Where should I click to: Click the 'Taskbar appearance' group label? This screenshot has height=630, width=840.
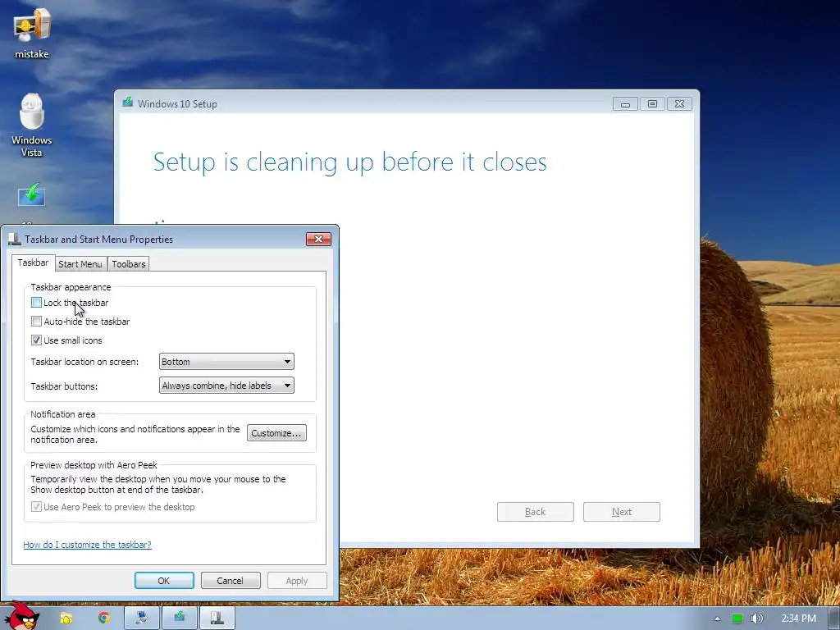coord(71,287)
